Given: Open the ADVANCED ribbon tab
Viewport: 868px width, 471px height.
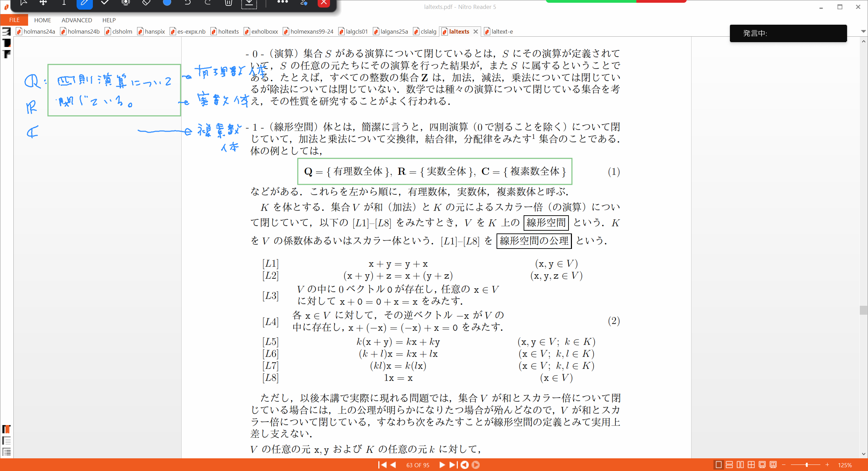Looking at the screenshot, I should 77,20.
